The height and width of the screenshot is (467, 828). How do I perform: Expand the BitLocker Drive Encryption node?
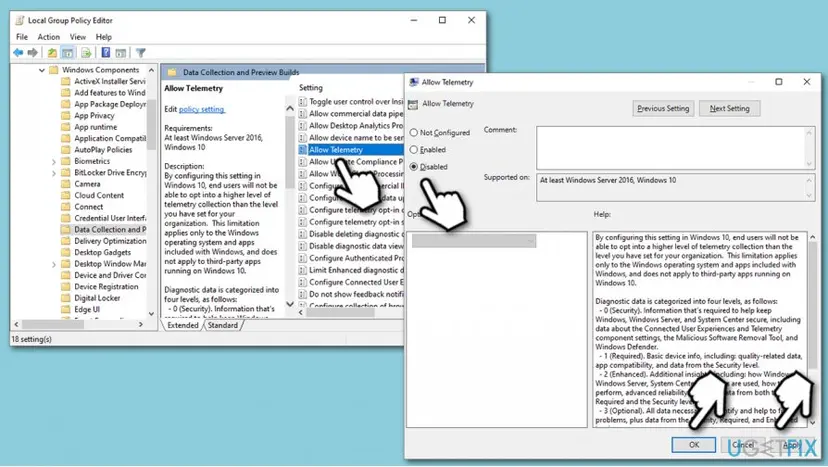53,173
